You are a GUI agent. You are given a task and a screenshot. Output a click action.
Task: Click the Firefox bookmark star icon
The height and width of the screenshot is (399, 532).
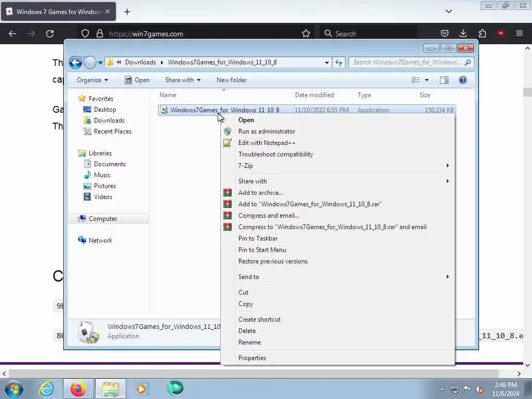click(x=306, y=34)
